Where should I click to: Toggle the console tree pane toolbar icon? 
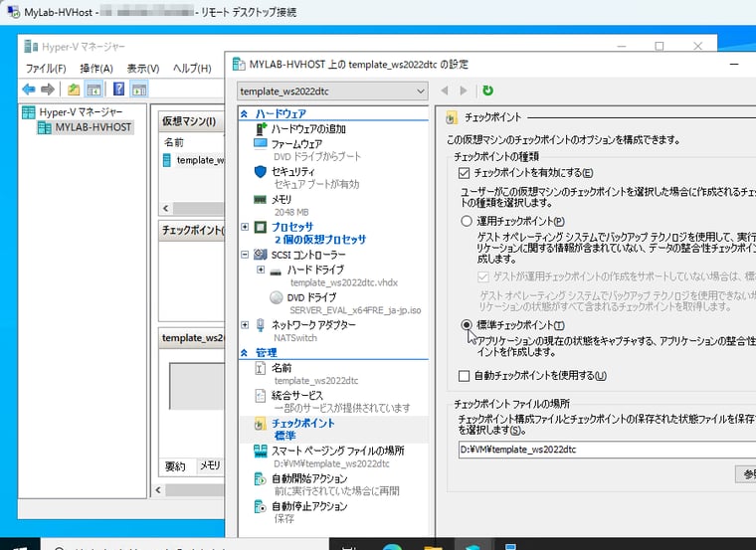pos(94,90)
